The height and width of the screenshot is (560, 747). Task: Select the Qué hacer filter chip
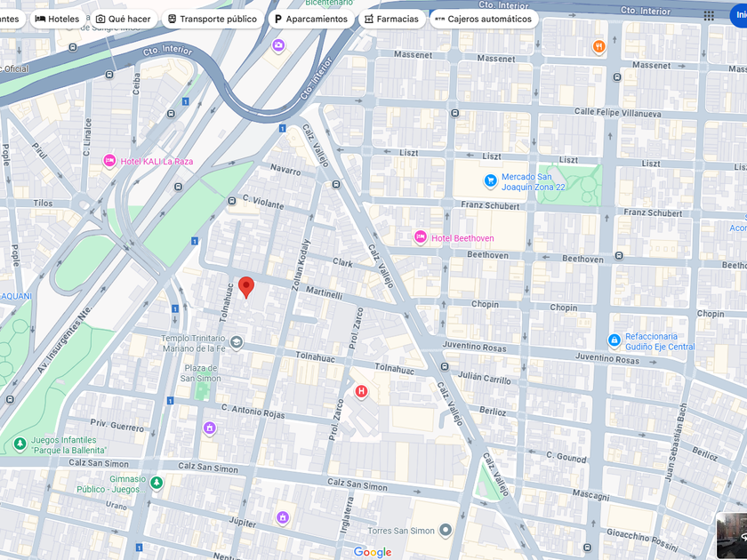click(124, 19)
